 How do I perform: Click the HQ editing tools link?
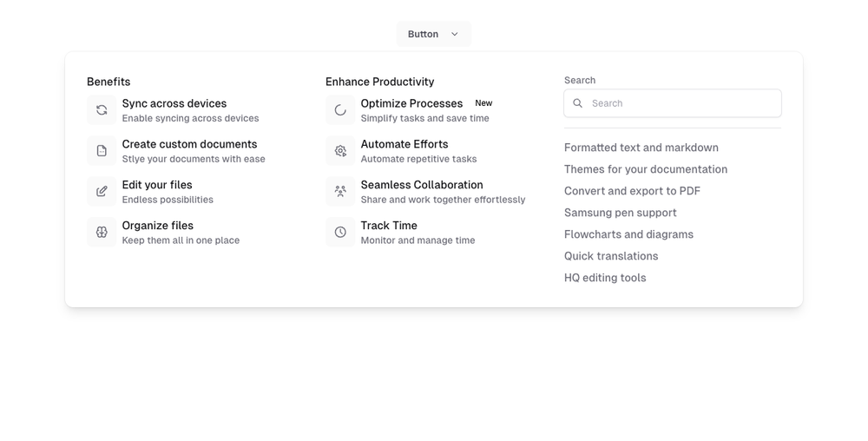click(605, 278)
